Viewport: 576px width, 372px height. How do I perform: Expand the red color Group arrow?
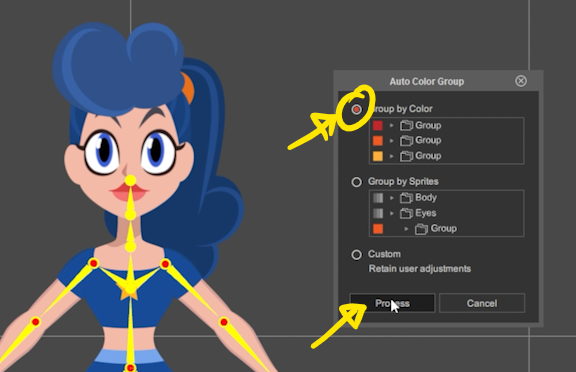point(392,126)
